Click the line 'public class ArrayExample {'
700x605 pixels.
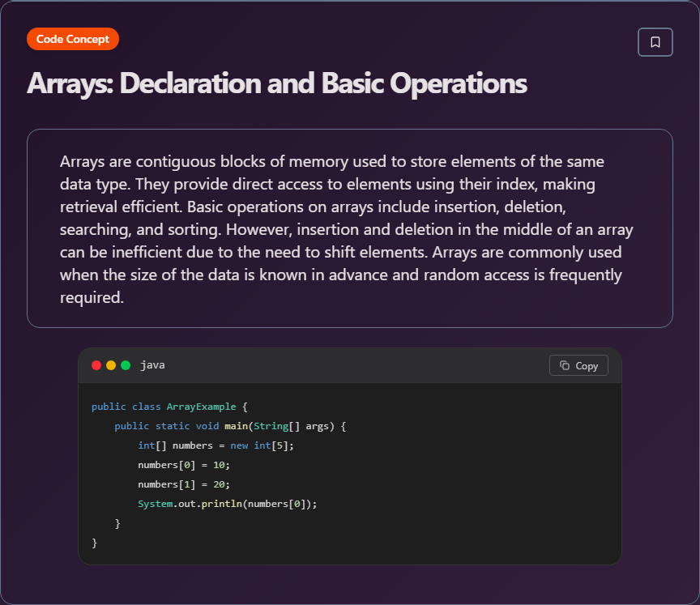click(x=169, y=407)
